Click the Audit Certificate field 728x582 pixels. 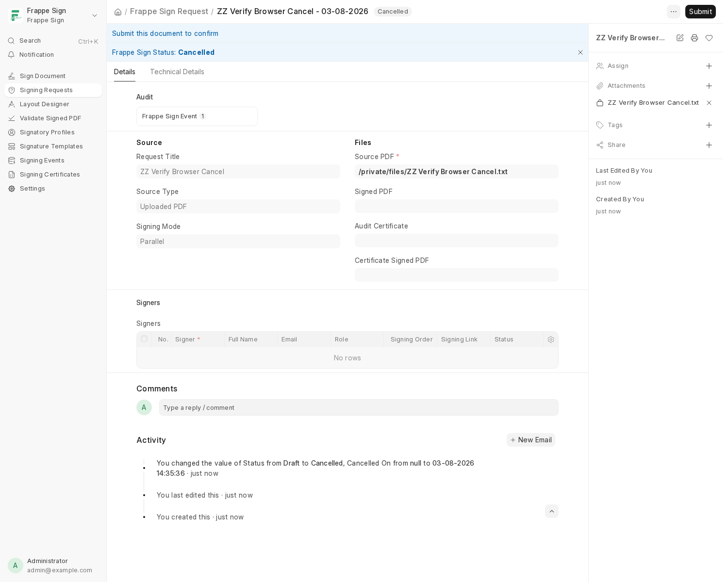pos(457,241)
